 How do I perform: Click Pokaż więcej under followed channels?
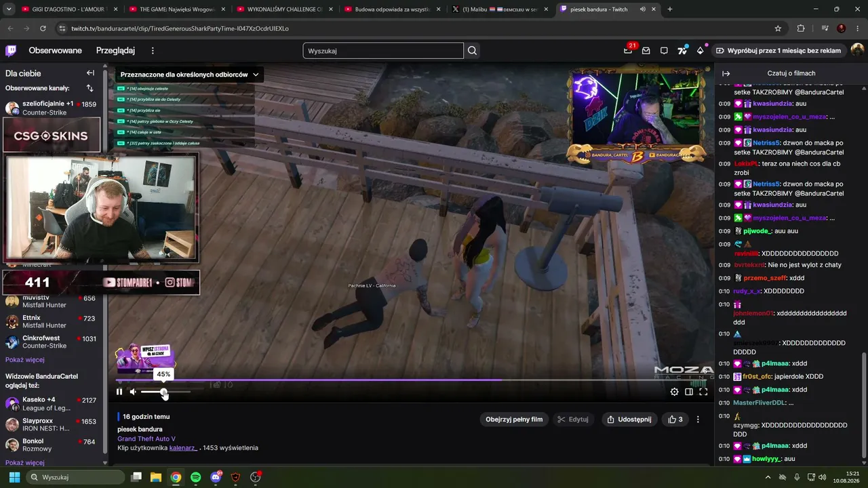[x=25, y=360]
